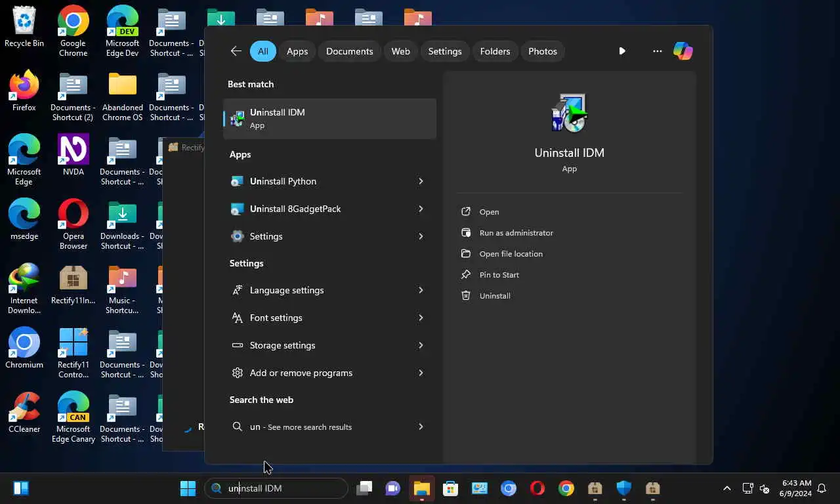This screenshot has height=504, width=840.
Task: Expand Language settings result chevron
Action: tap(421, 290)
